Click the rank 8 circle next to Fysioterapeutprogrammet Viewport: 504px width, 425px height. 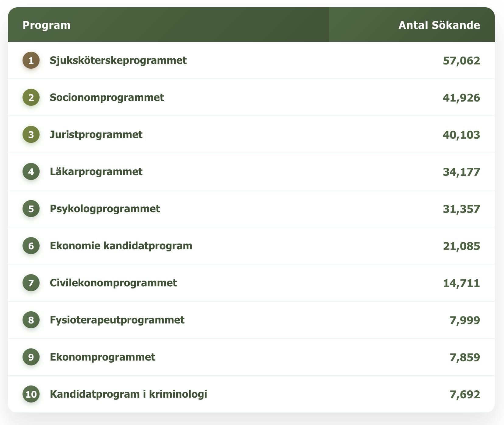click(x=31, y=320)
